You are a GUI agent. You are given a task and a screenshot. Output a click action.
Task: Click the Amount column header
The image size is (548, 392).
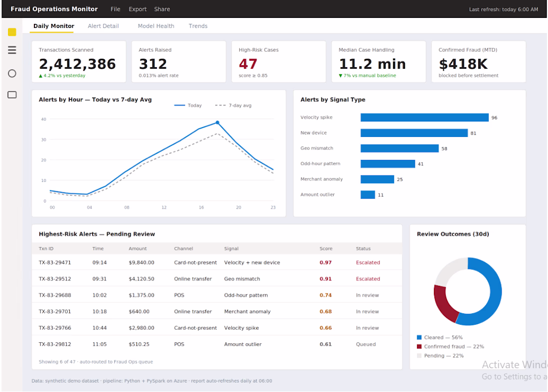137,249
